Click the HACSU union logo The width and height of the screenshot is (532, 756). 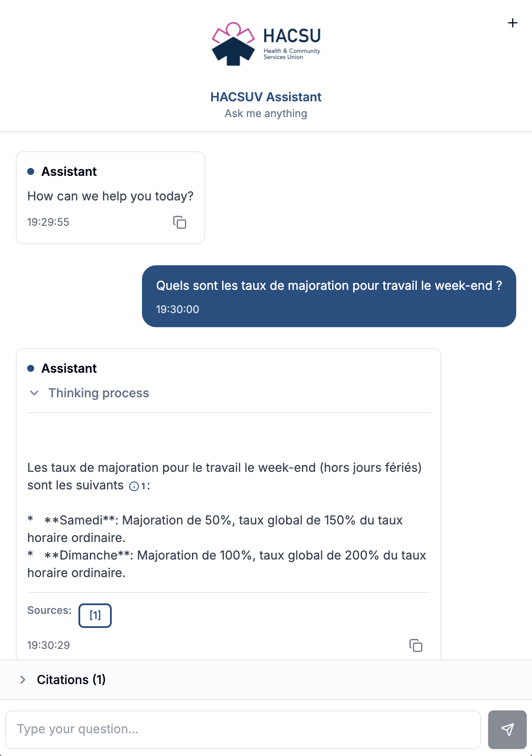266,42
